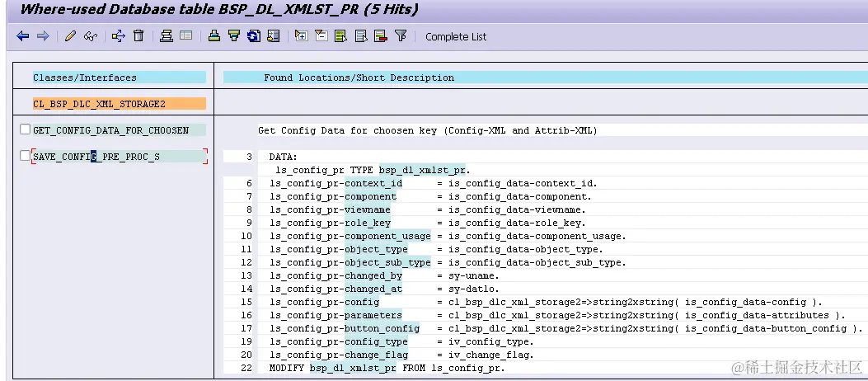Click line 14 changed_at sy-datlo

point(385,289)
